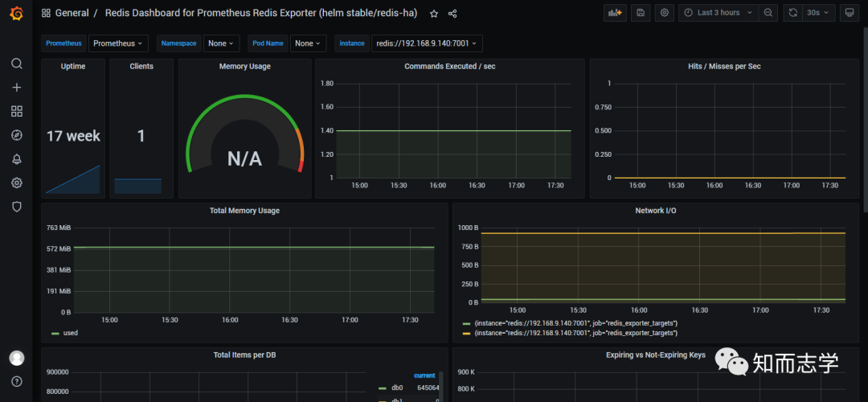This screenshot has height=402, width=868.
Task: Open the 30s refresh interval dropdown
Action: point(817,13)
